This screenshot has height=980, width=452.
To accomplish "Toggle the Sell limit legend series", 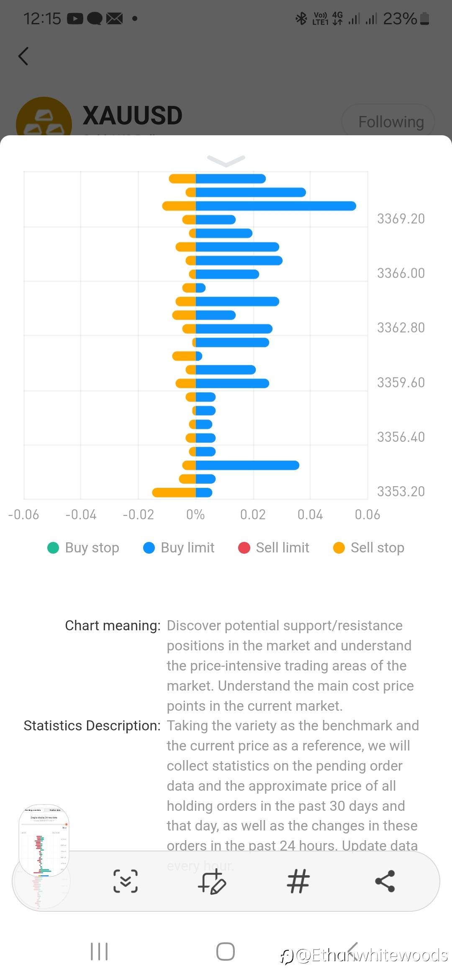I will tap(274, 548).
